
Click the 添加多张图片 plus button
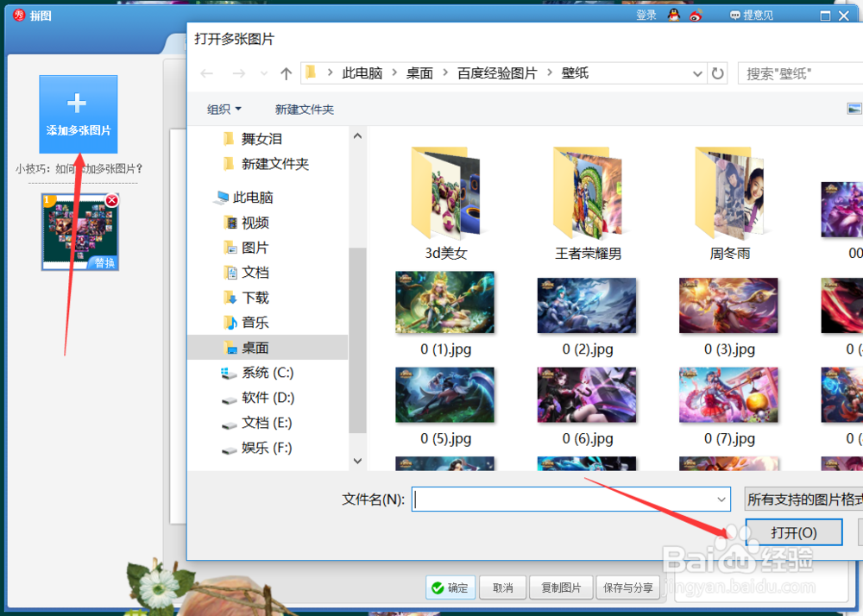[x=79, y=115]
